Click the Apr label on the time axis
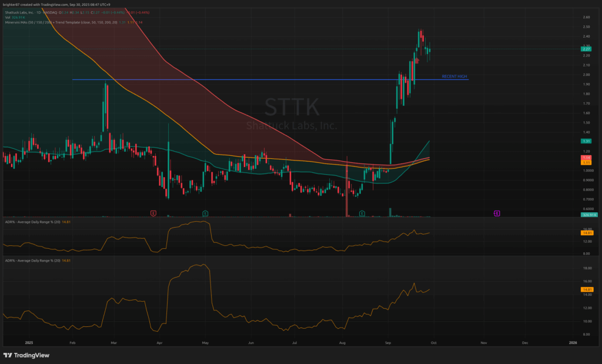Screen dimensions: 602x364 [159, 342]
